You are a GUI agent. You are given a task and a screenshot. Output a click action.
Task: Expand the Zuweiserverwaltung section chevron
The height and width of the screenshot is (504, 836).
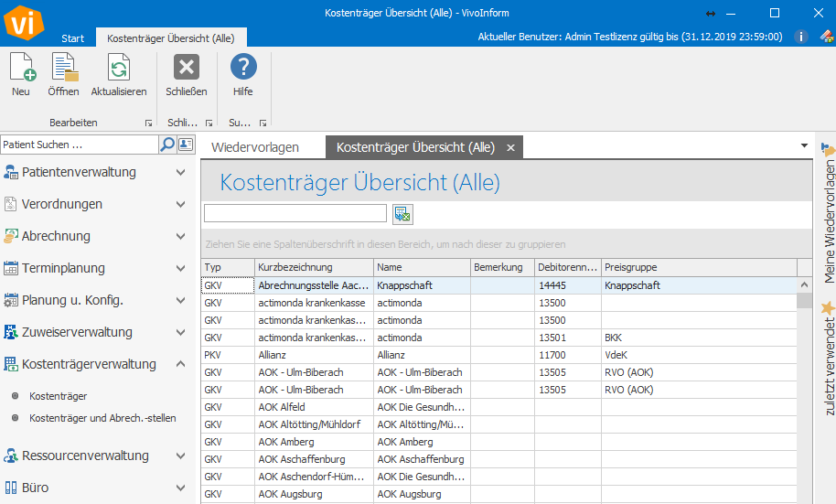[181, 332]
